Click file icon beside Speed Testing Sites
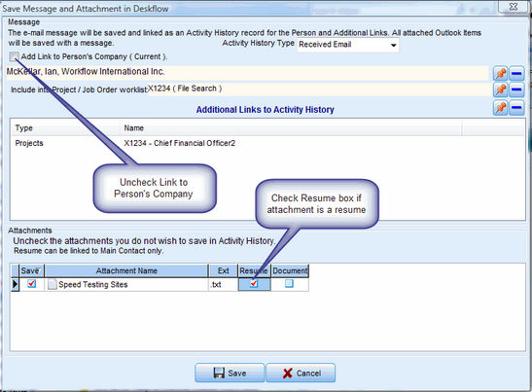Viewport: 532px width, 392px height. [52, 284]
